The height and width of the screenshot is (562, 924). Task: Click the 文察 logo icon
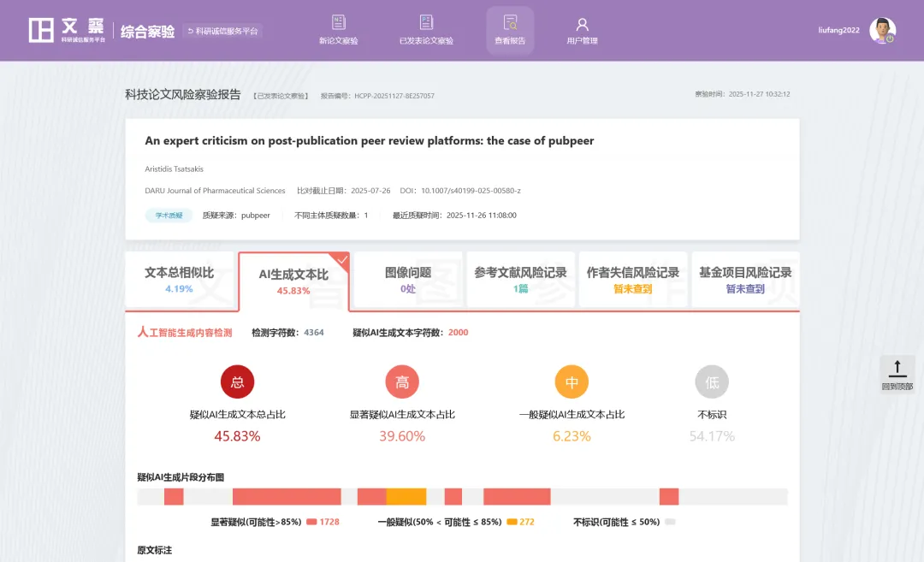[41, 30]
